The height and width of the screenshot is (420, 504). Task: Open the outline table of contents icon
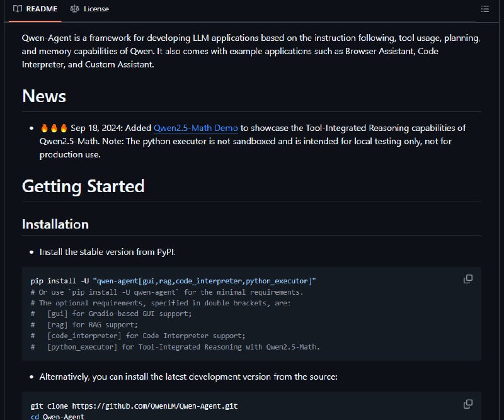[484, 9]
